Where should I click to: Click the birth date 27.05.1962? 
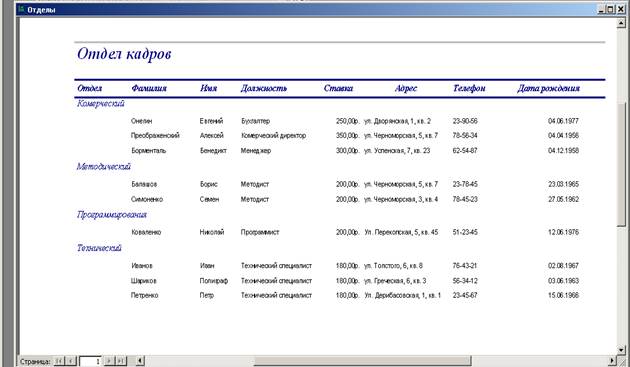tap(563, 199)
